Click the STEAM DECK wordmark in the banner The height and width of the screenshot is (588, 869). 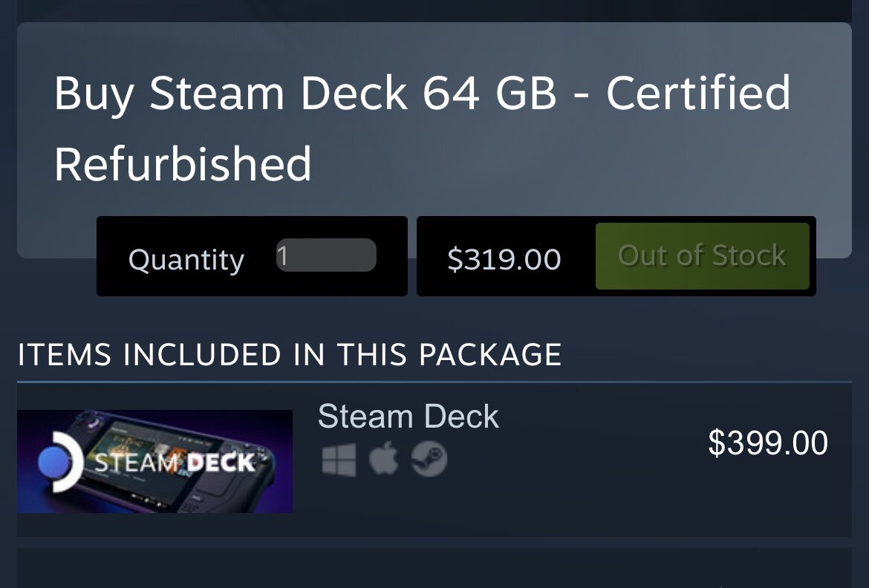[x=175, y=463]
